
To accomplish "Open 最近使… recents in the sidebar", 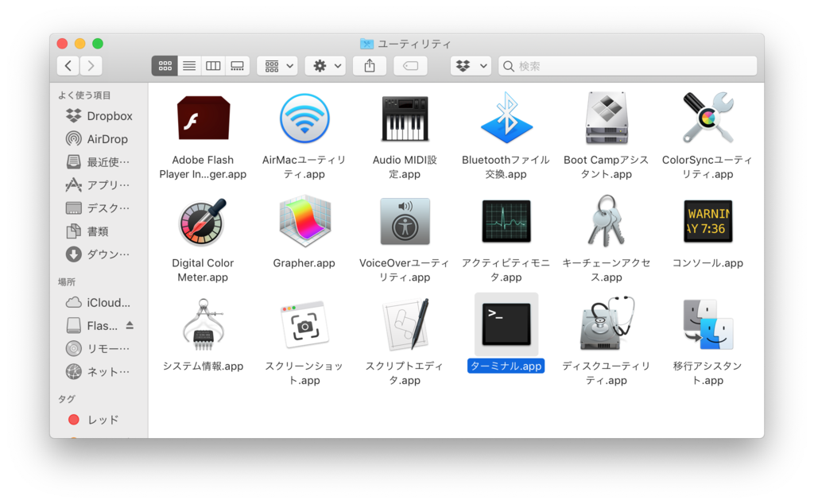I will click(x=99, y=162).
